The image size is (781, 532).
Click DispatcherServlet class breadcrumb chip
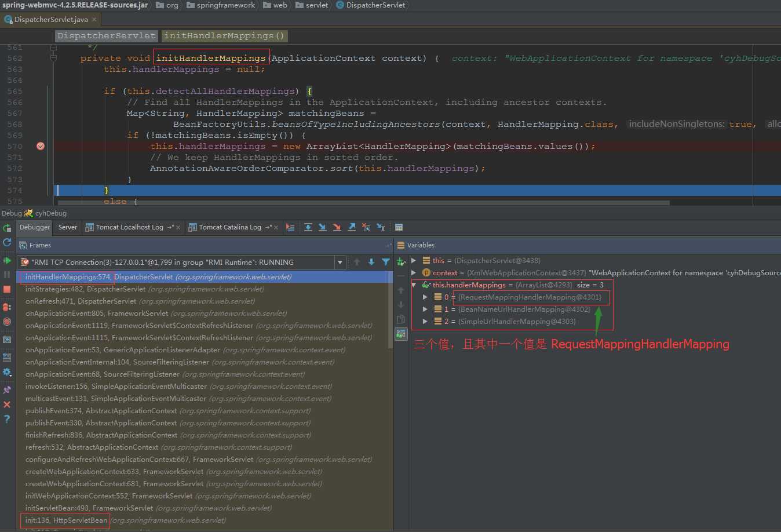(107, 36)
